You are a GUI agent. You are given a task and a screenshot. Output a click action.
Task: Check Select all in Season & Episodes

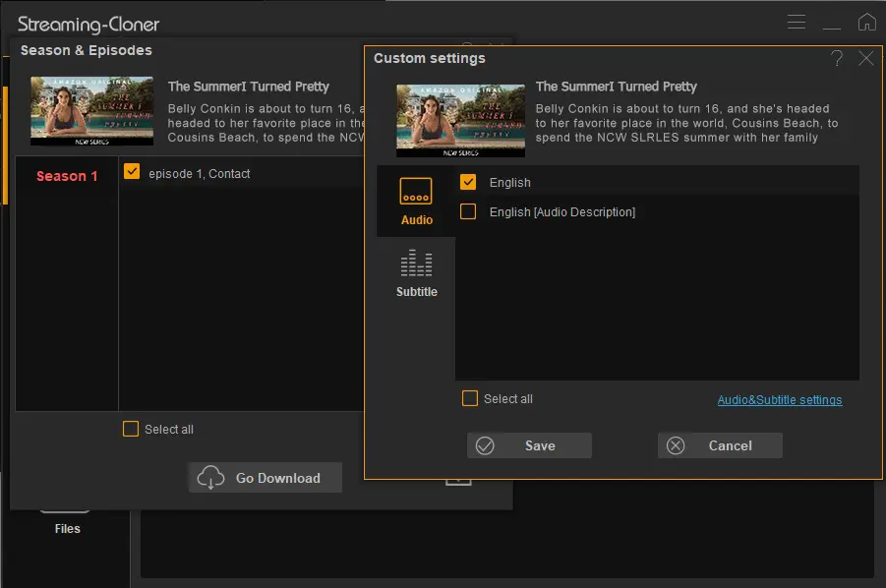coord(131,429)
